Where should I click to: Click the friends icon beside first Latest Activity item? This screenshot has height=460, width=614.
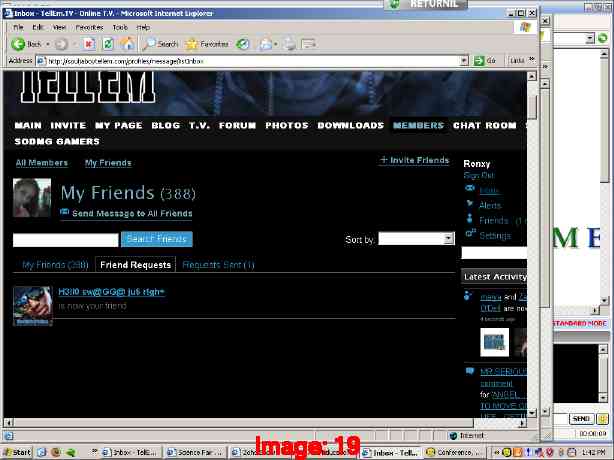click(x=468, y=296)
